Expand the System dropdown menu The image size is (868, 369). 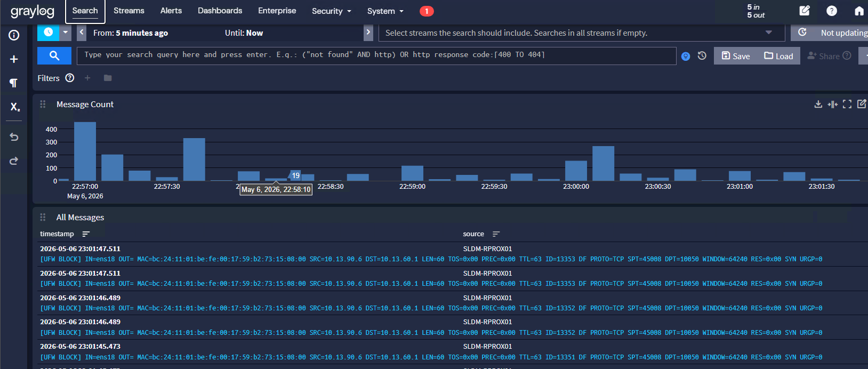coord(385,11)
